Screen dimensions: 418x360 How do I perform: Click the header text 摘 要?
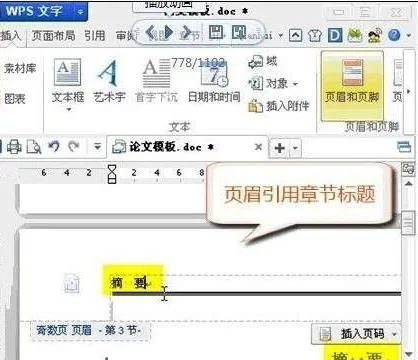129,283
